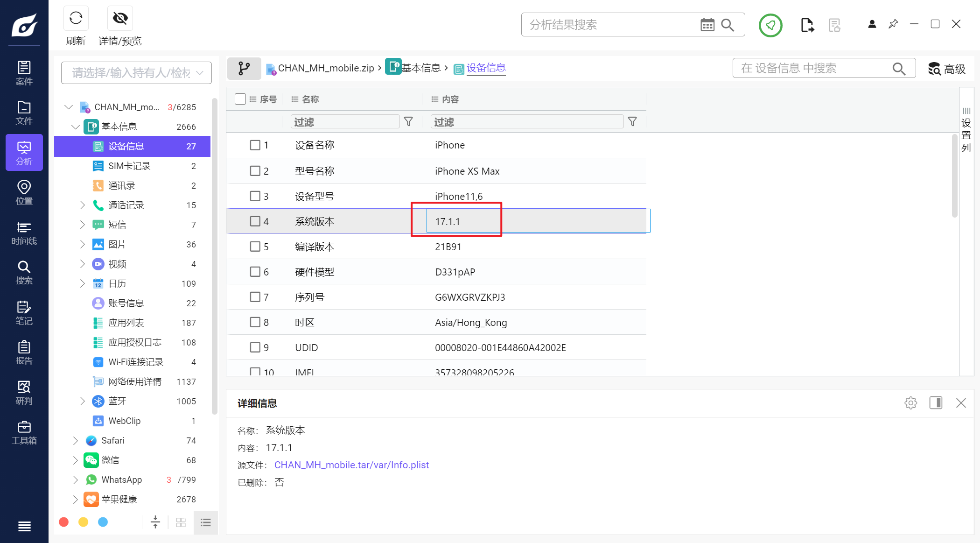Collapse the 基本信息 tree node
The image size is (980, 543).
pos(75,127)
